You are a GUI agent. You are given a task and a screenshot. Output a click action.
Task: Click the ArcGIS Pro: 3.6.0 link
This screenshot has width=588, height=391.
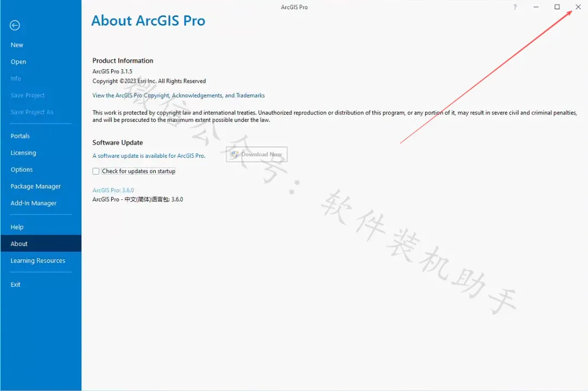click(113, 190)
